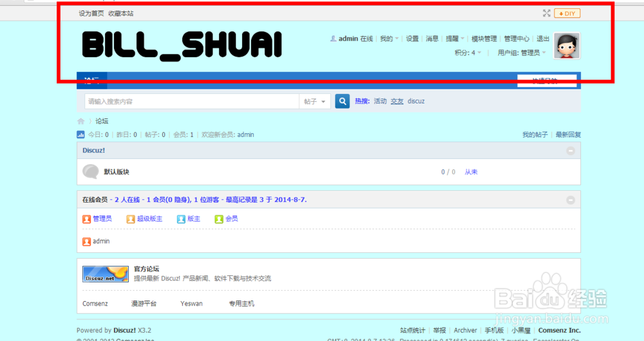This screenshot has height=341, width=644.
Task: Open the 帖子 search type dropdown
Action: (x=315, y=102)
